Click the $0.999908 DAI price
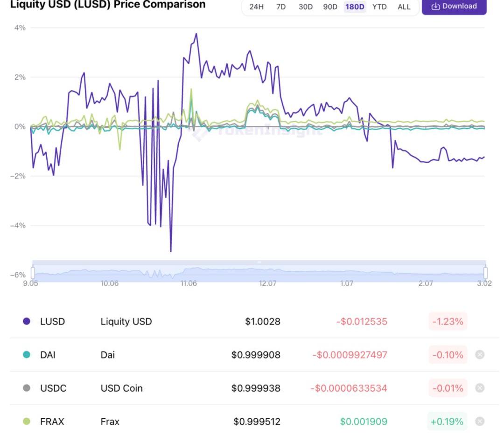 coord(256,355)
